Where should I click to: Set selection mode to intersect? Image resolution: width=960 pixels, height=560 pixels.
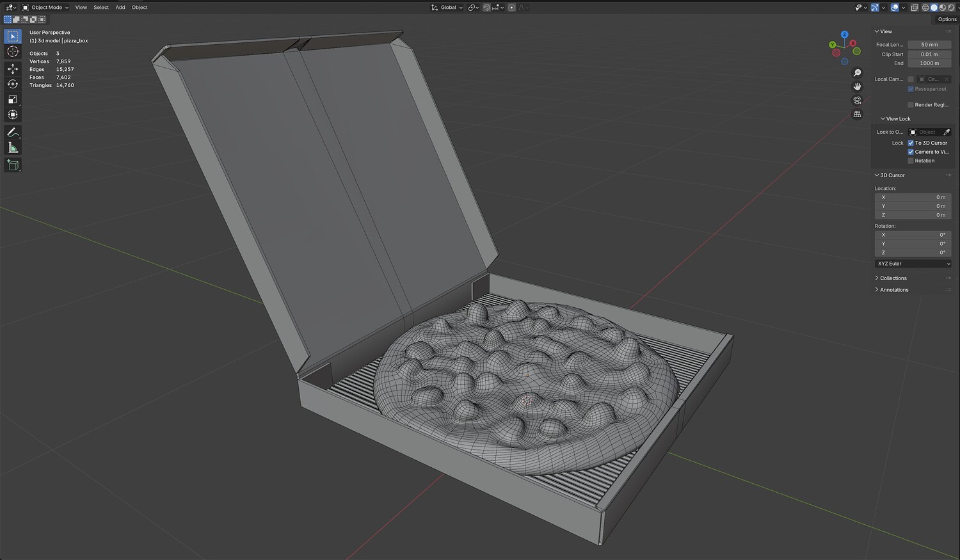pos(42,20)
